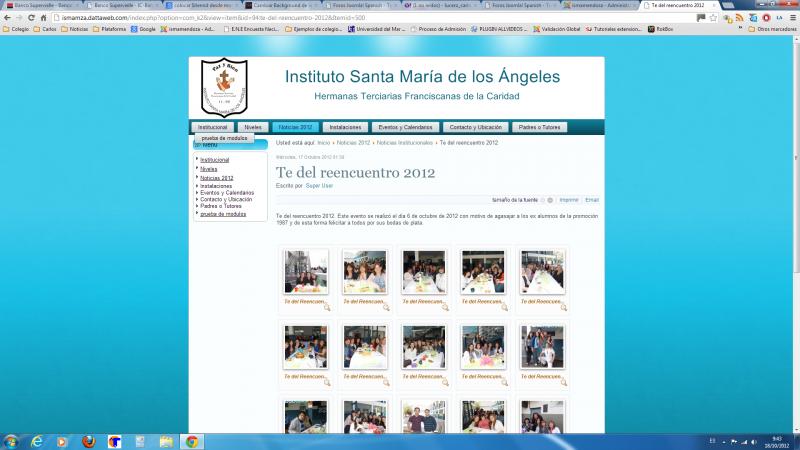Image resolution: width=800 pixels, height=450 pixels.
Task: Click the Noticias 2012 sidebar link
Action: coord(216,178)
